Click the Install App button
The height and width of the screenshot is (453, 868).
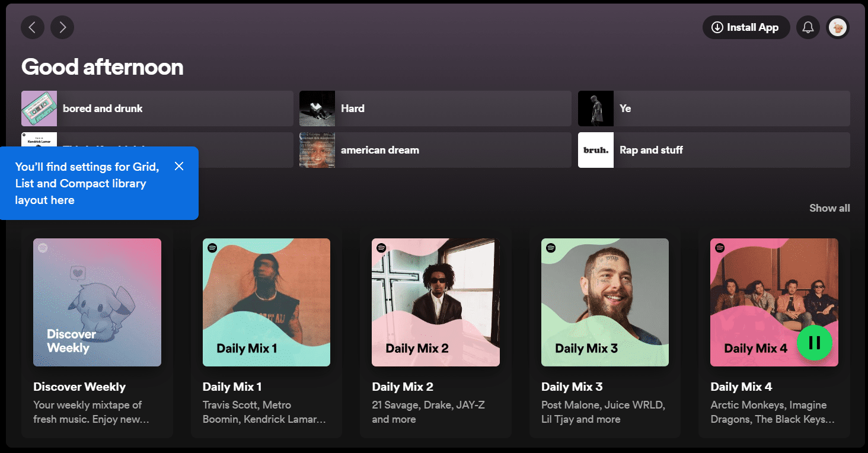coord(746,27)
